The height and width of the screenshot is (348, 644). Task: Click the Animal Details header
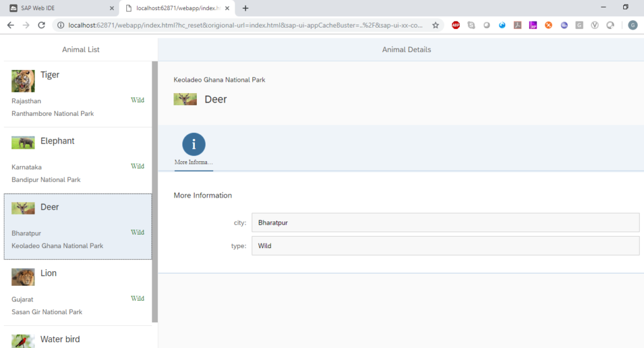(x=407, y=49)
